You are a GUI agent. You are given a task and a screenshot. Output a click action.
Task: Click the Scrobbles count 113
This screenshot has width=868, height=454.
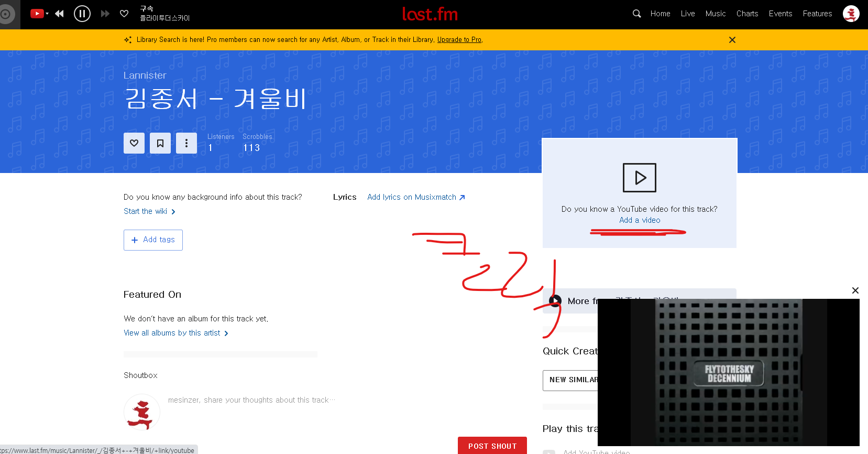(x=251, y=148)
